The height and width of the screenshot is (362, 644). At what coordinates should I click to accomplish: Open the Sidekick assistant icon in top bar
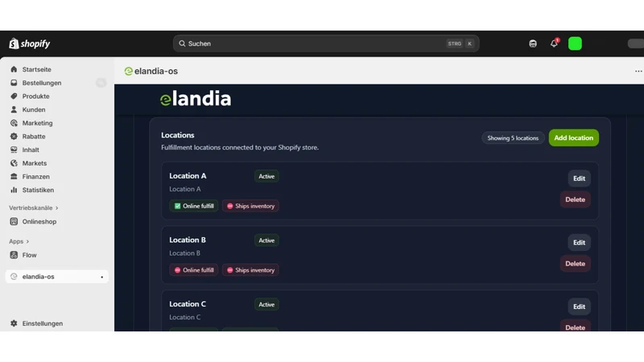tap(533, 43)
